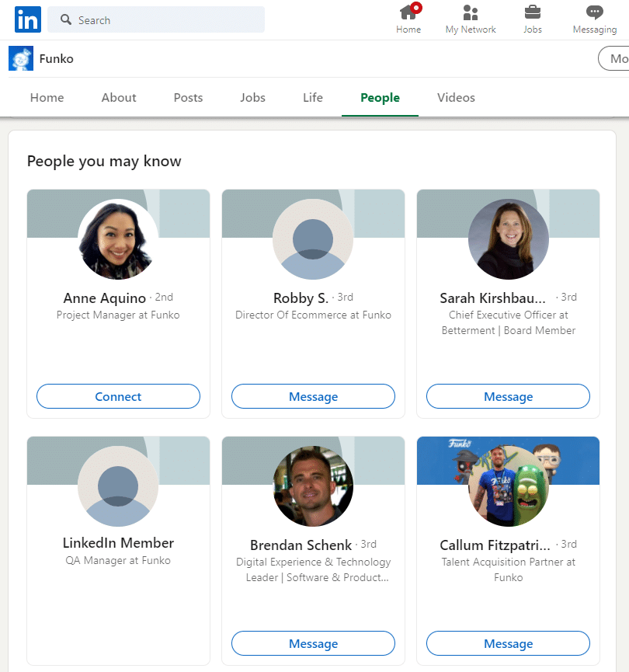
Task: Click 'Digital Experience & Technology Leader' text
Action: [x=313, y=569]
